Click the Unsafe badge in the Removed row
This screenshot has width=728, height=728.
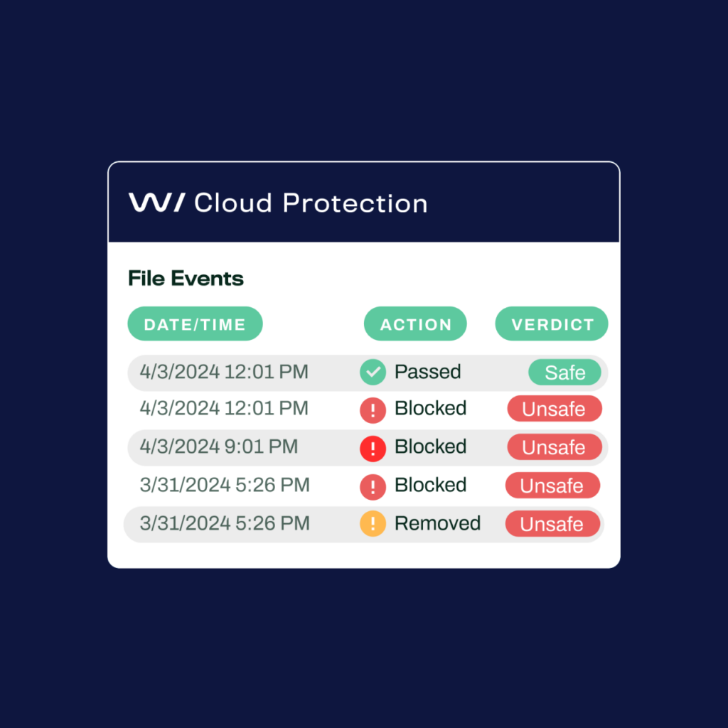pyautogui.click(x=552, y=524)
